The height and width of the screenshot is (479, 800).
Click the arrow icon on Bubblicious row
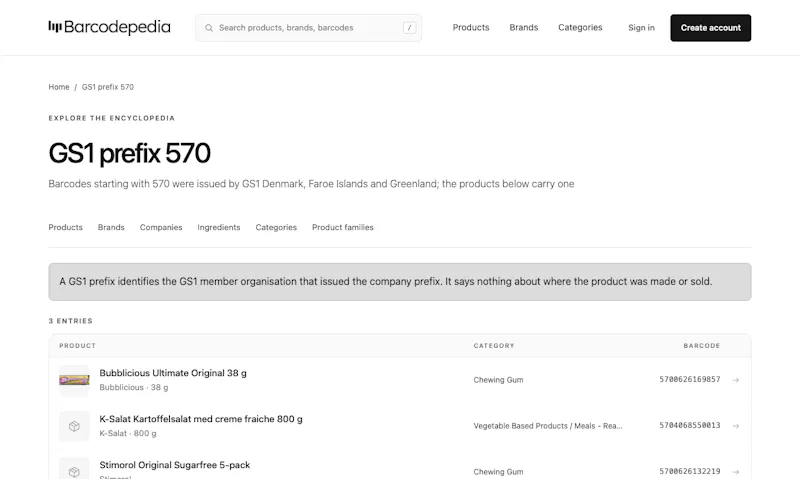click(x=736, y=380)
